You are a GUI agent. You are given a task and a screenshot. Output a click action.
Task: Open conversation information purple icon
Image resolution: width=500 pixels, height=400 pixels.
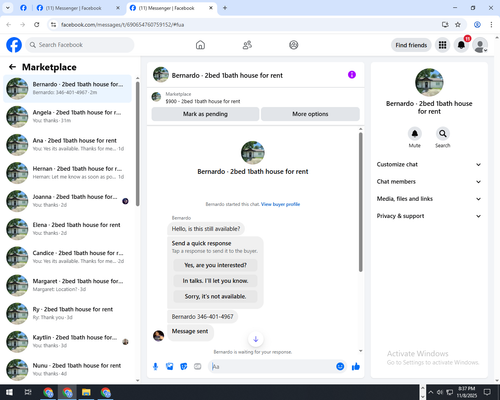(352, 75)
